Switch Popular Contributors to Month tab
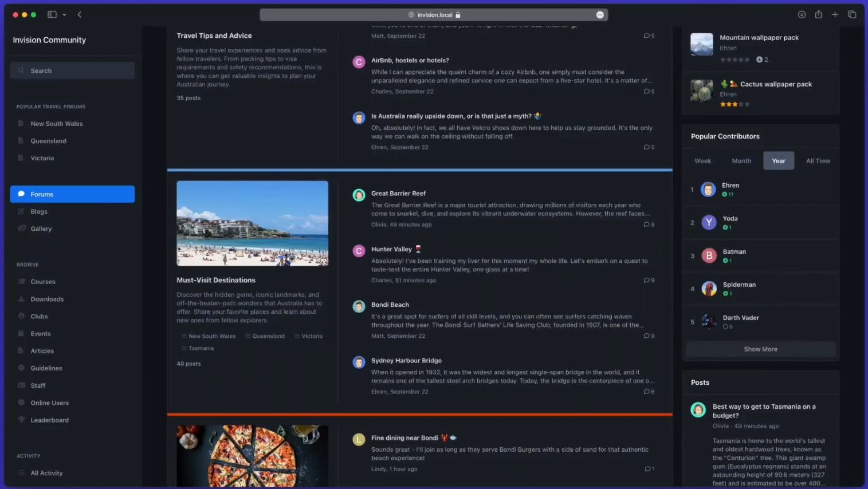This screenshot has height=489, width=868. click(x=741, y=161)
